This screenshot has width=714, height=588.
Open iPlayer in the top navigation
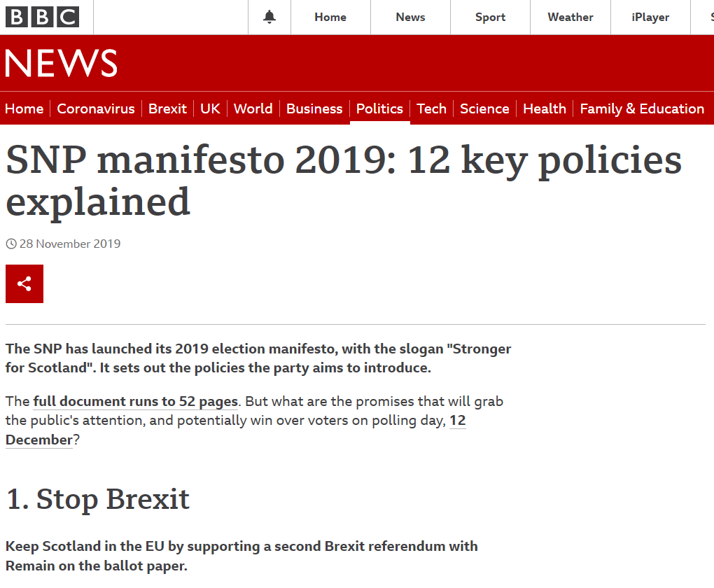(x=650, y=17)
